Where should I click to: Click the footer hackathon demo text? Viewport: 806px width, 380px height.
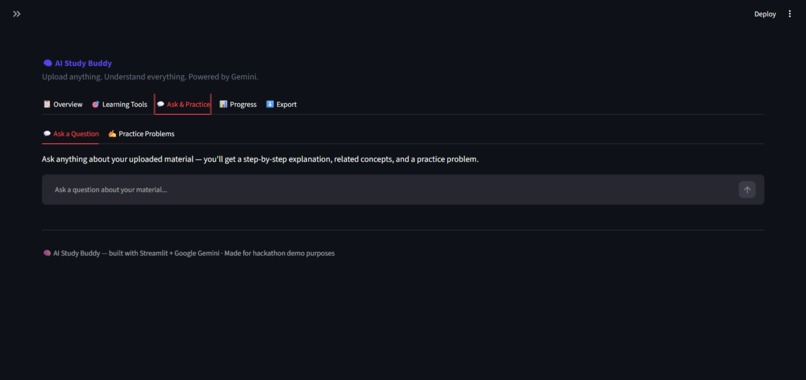189,254
